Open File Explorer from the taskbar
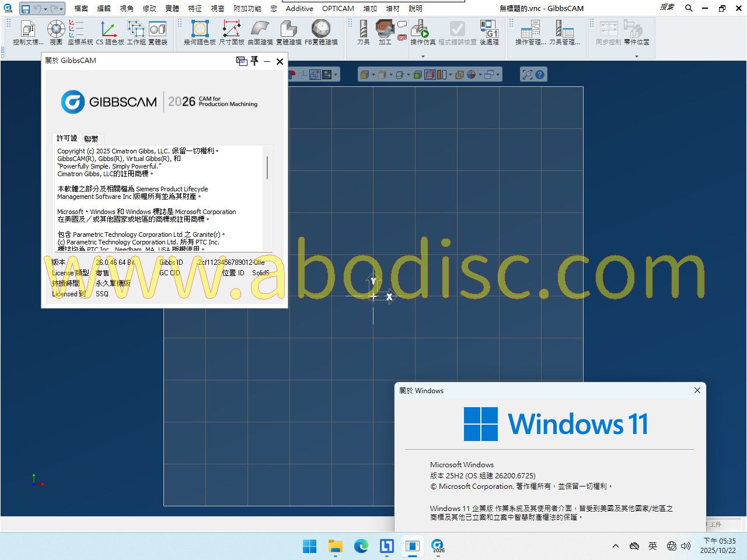The width and height of the screenshot is (747, 560). 335,546
